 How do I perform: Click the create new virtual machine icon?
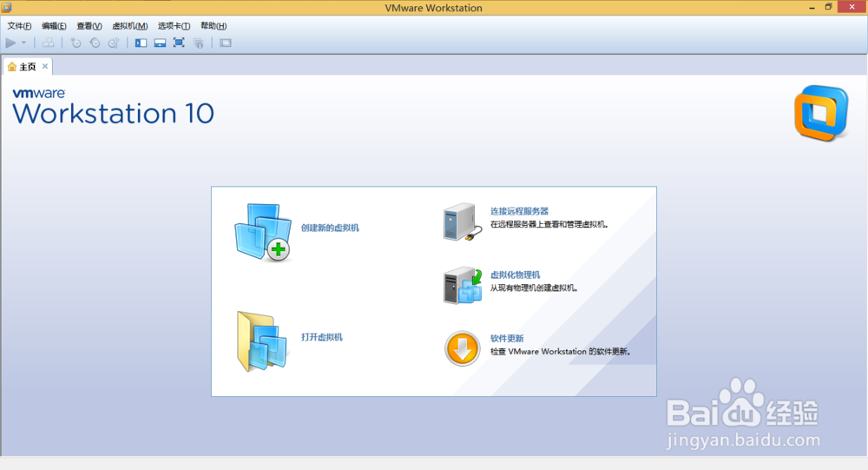click(x=263, y=232)
